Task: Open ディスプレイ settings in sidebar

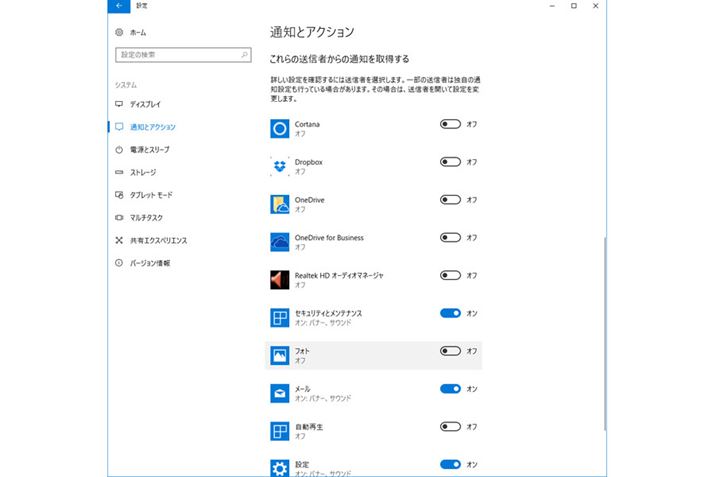Action: [144, 104]
